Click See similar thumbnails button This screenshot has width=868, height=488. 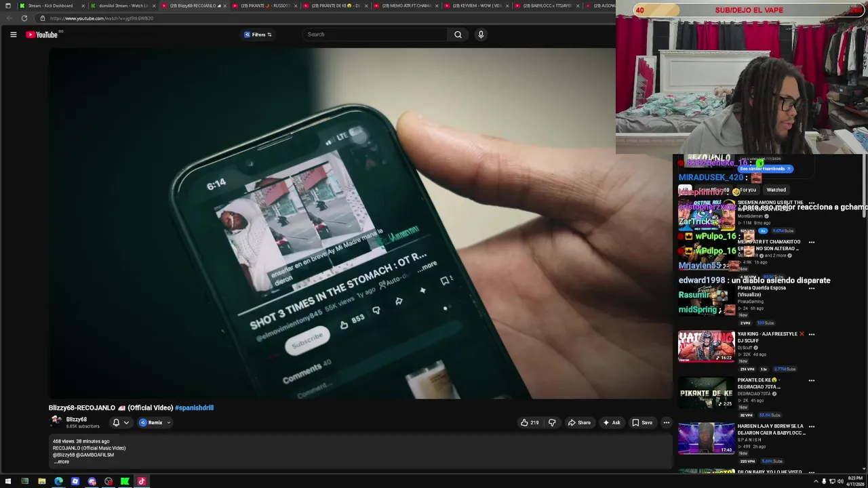pos(764,169)
